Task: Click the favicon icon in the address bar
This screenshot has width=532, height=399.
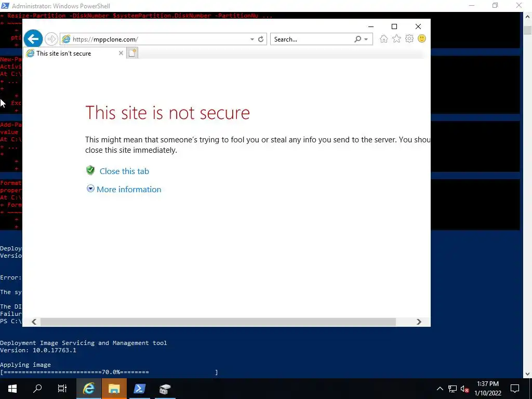Action: click(66, 39)
